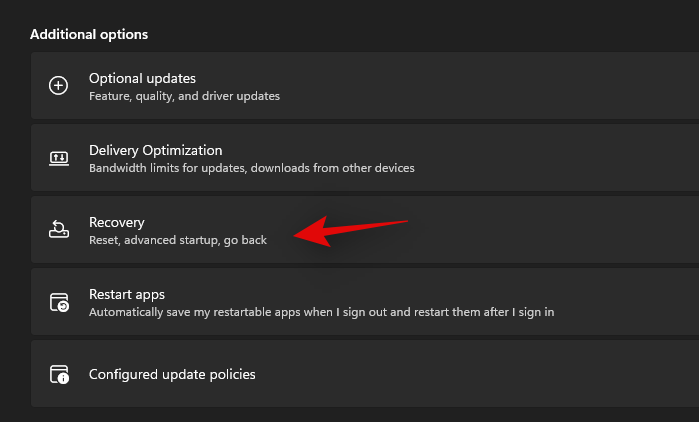Click the Restart apps icon
This screenshot has width=699, height=422.
[x=59, y=302]
